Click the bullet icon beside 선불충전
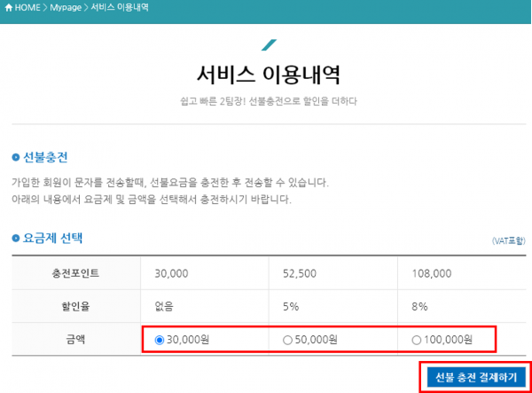The height and width of the screenshot is (393, 532). coord(16,157)
